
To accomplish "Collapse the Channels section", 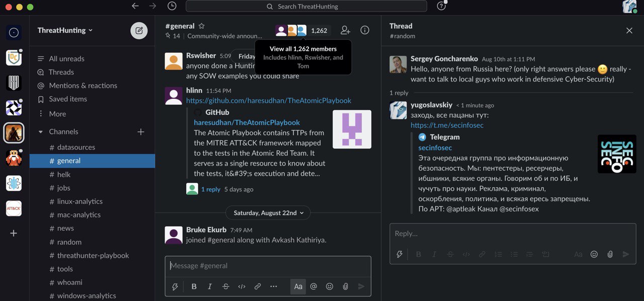I will (x=41, y=132).
